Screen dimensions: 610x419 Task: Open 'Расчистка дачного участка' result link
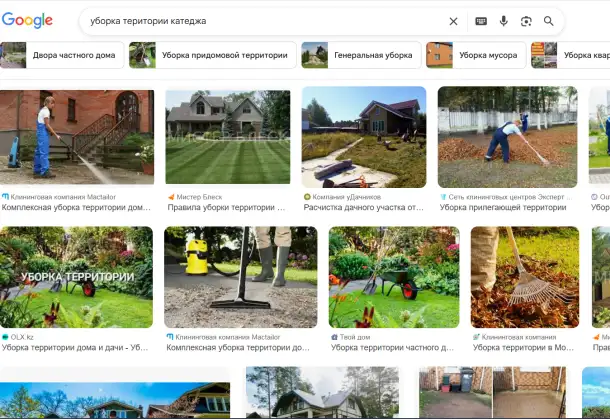(363, 208)
